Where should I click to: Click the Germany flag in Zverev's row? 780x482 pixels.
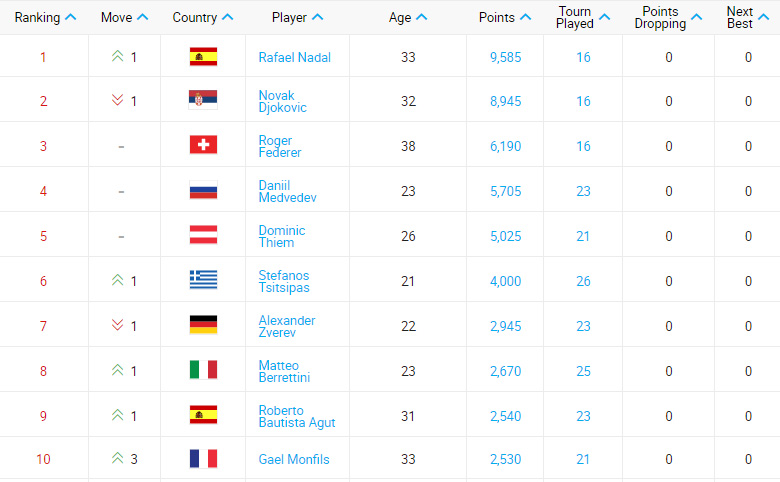(203, 325)
